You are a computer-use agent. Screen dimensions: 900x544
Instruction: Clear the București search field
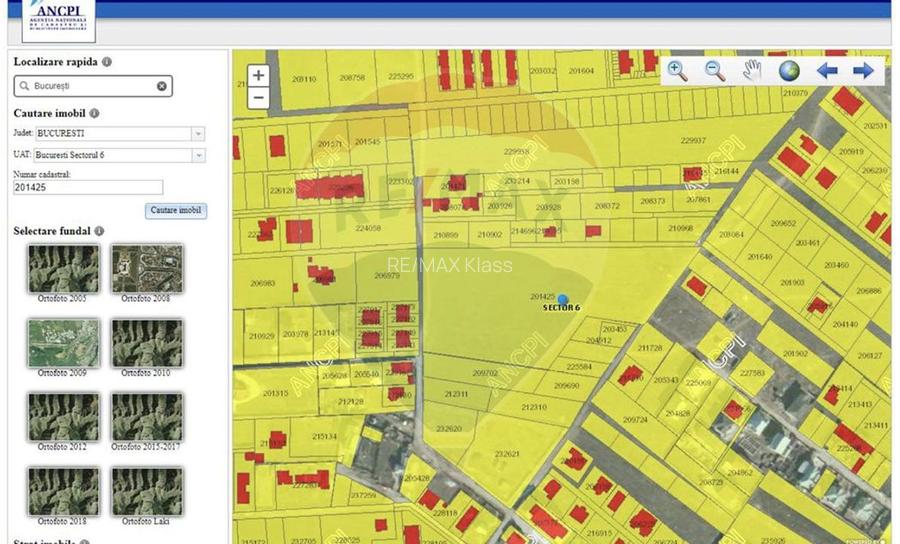(162, 86)
